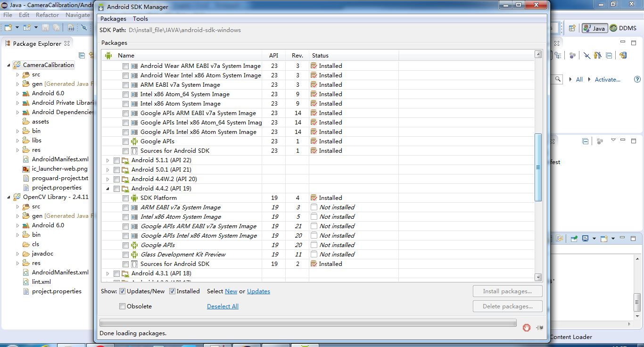644x347 pixels.
Task: Click the log window icon beside the stop hand
Action: pyautogui.click(x=540, y=327)
